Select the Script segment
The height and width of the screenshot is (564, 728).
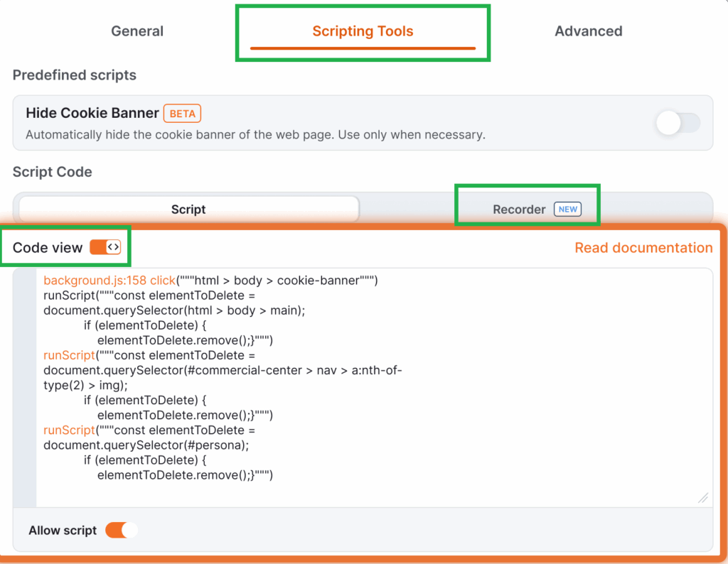[188, 209]
